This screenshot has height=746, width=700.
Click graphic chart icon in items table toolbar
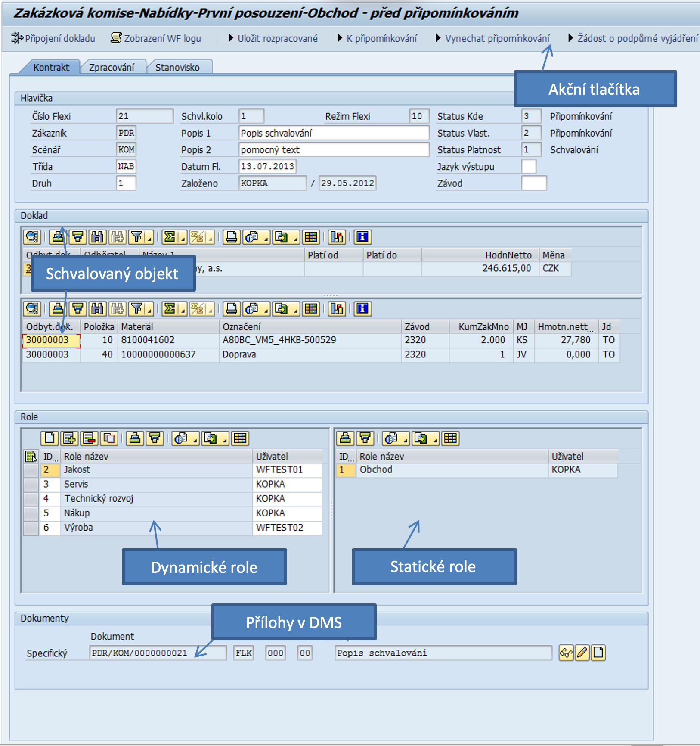pos(337,308)
